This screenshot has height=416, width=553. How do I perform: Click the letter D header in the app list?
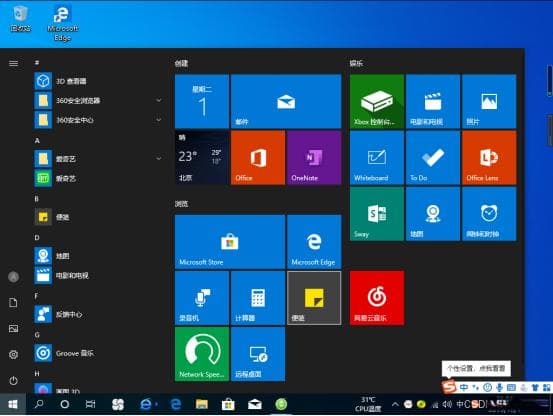37,238
